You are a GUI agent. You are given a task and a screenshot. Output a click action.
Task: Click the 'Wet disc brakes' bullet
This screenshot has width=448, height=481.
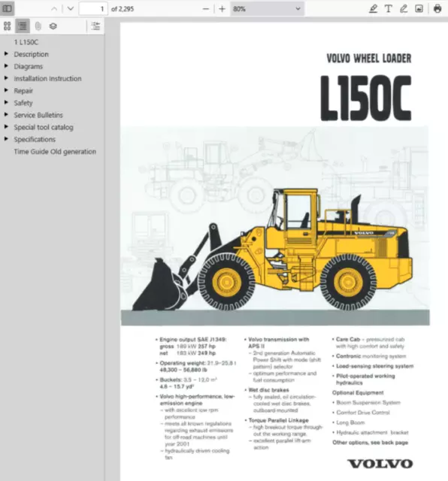pos(268,390)
